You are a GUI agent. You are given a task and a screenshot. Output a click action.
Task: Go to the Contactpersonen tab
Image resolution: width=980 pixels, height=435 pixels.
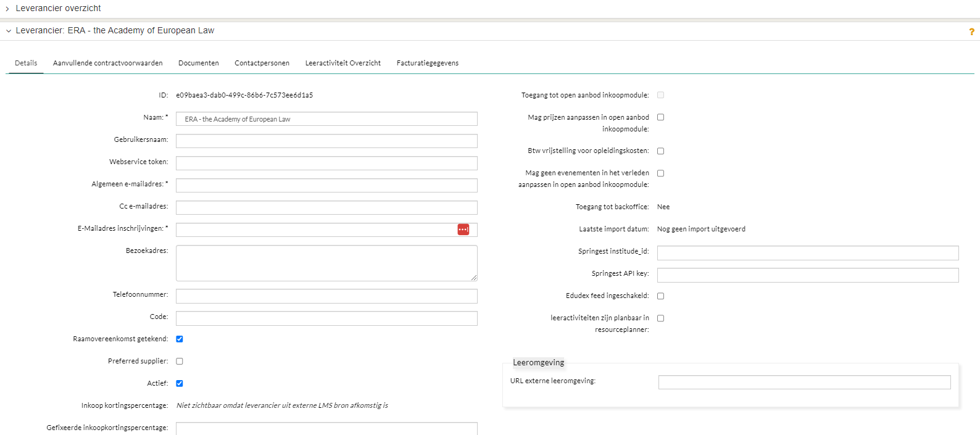tap(262, 63)
